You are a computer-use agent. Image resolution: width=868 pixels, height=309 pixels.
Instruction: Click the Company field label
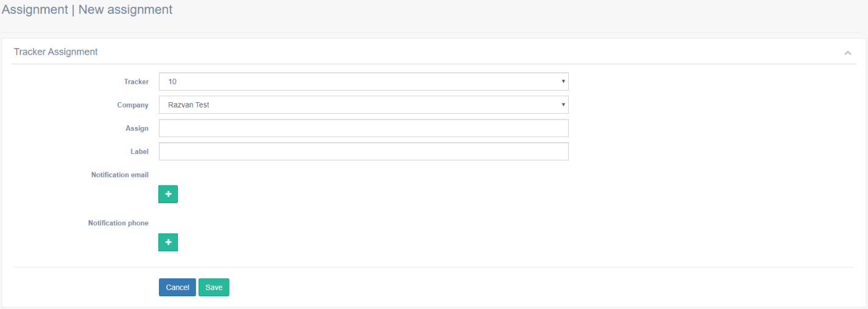click(133, 105)
